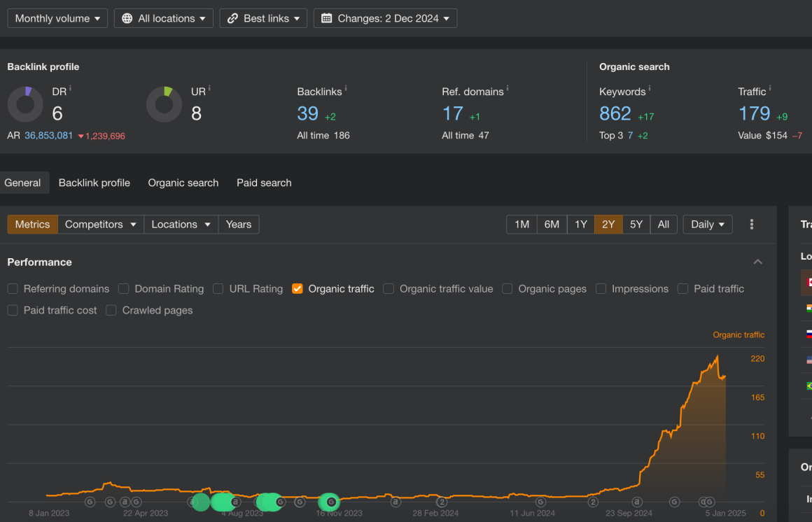The image size is (812, 522).
Task: Click the DR gauge indicator
Action: tap(26, 104)
